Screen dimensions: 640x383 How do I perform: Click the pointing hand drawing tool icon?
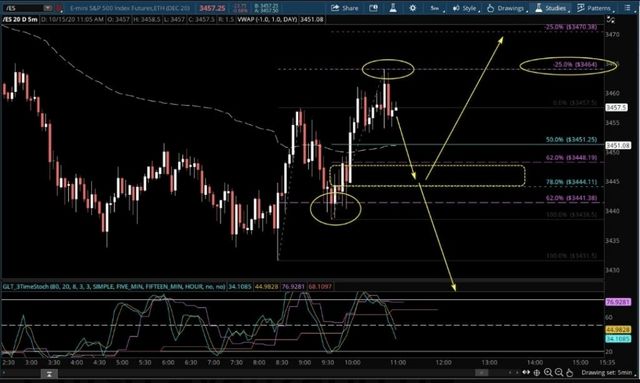click(569, 372)
